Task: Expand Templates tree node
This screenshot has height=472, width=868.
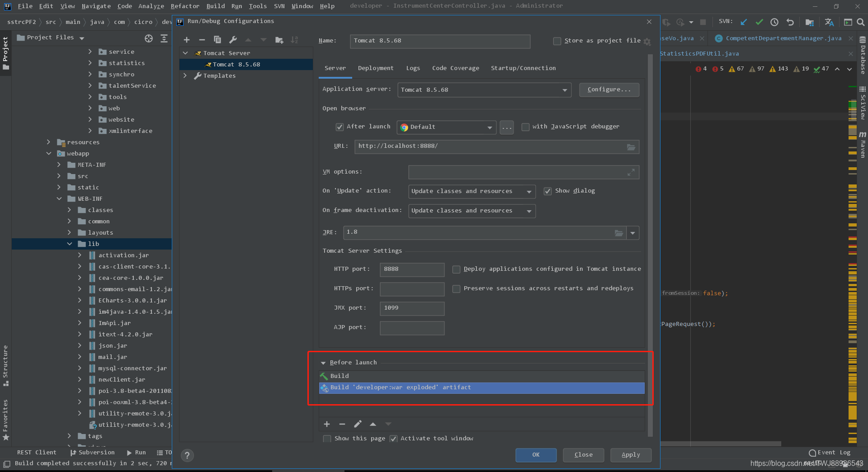Action: [185, 76]
